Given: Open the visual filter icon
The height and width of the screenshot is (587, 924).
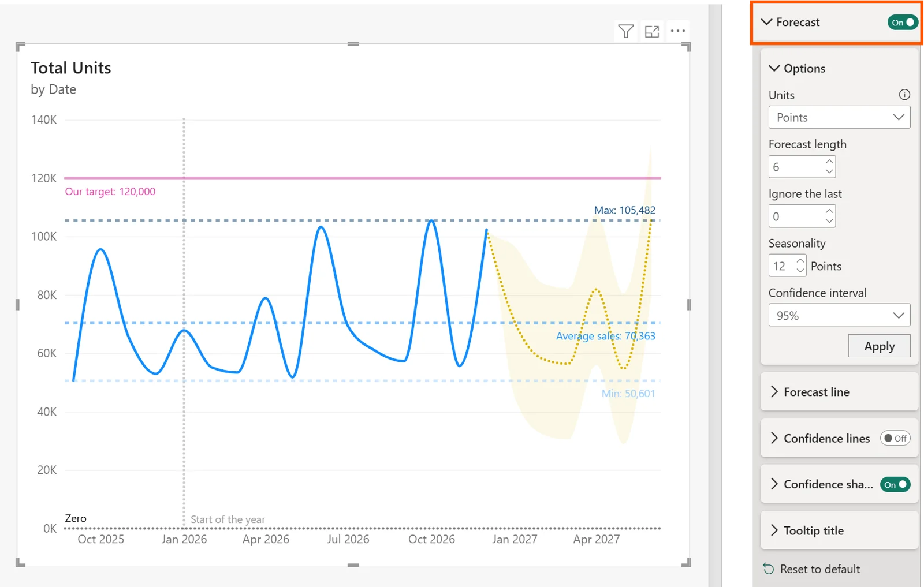Looking at the screenshot, I should (625, 31).
